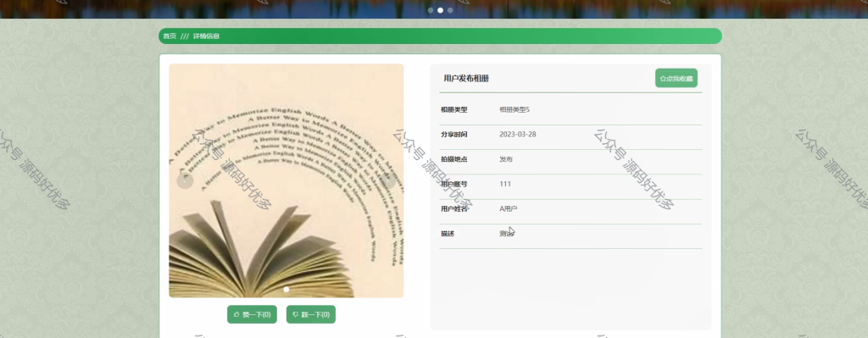Viewport: 868px width, 338px height.
Task: Click the 赞一下(0) like button
Action: pyautogui.click(x=252, y=314)
